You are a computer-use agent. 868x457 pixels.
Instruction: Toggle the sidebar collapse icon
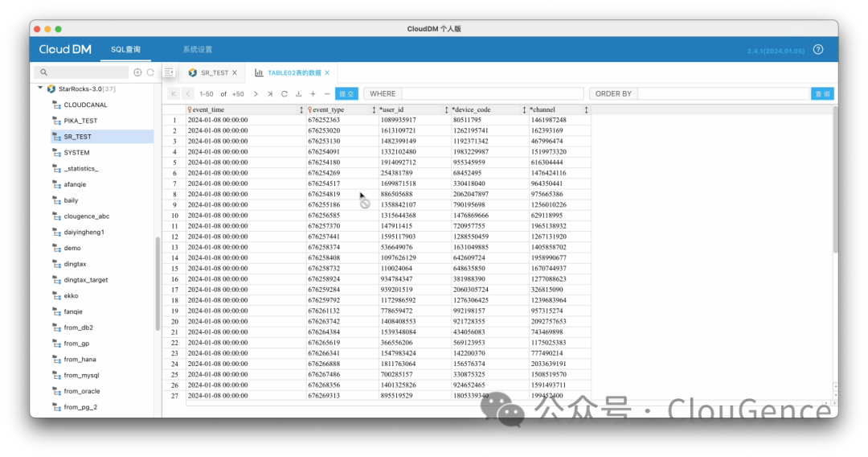tap(169, 72)
